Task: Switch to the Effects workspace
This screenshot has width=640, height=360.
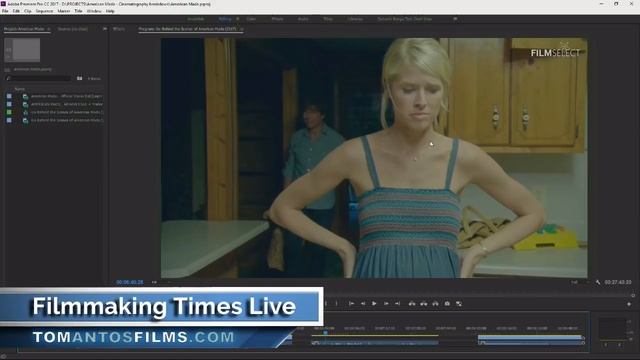Action: coord(277,19)
